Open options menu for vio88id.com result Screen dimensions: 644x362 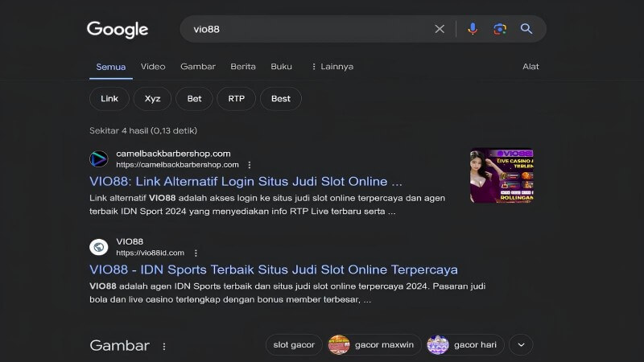pos(196,253)
